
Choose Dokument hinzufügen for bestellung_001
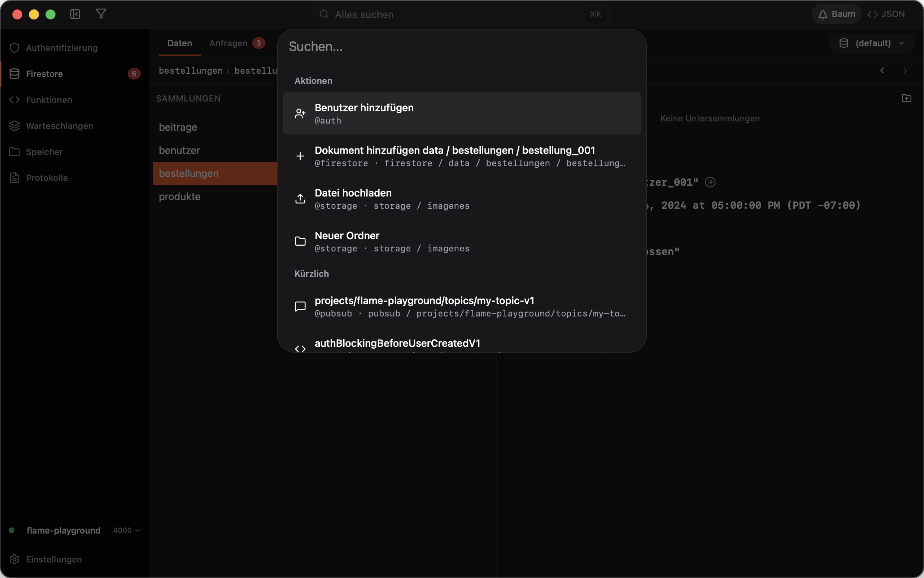click(x=462, y=156)
